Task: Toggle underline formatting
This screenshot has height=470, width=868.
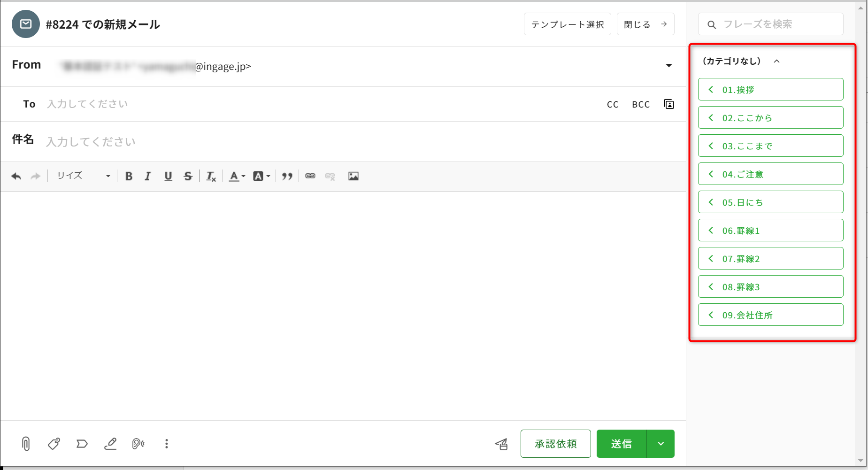Action: coord(168,176)
